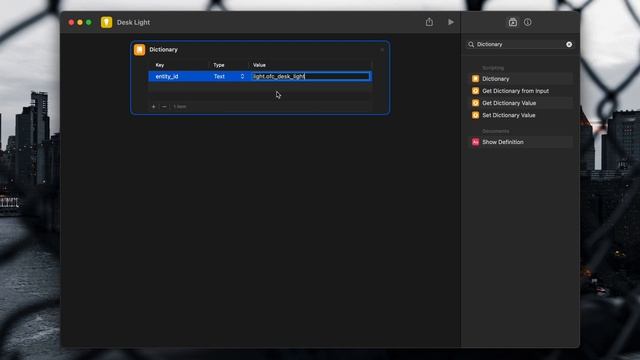Add a dictionary item with plus button
Screen dimensions: 640x360
153,107
